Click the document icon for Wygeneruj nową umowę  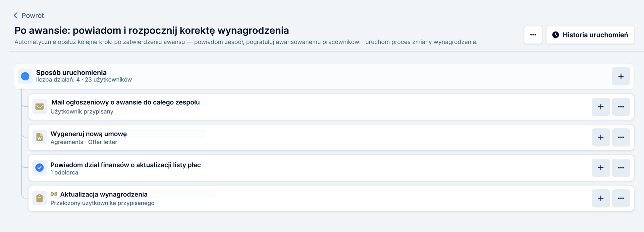[x=40, y=137]
